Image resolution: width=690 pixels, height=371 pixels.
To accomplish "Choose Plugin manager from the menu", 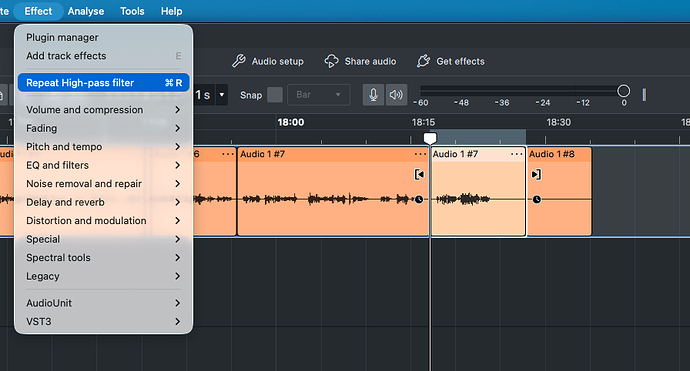I will coord(103,37).
